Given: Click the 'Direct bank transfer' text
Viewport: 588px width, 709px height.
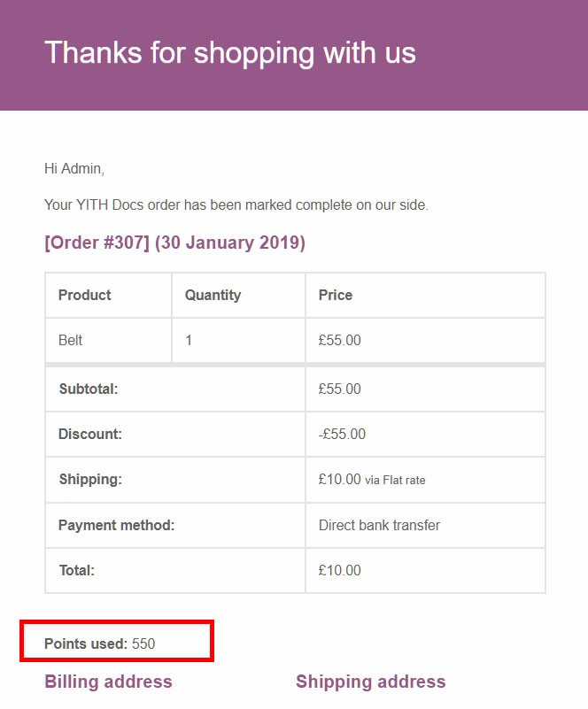Looking at the screenshot, I should (379, 525).
